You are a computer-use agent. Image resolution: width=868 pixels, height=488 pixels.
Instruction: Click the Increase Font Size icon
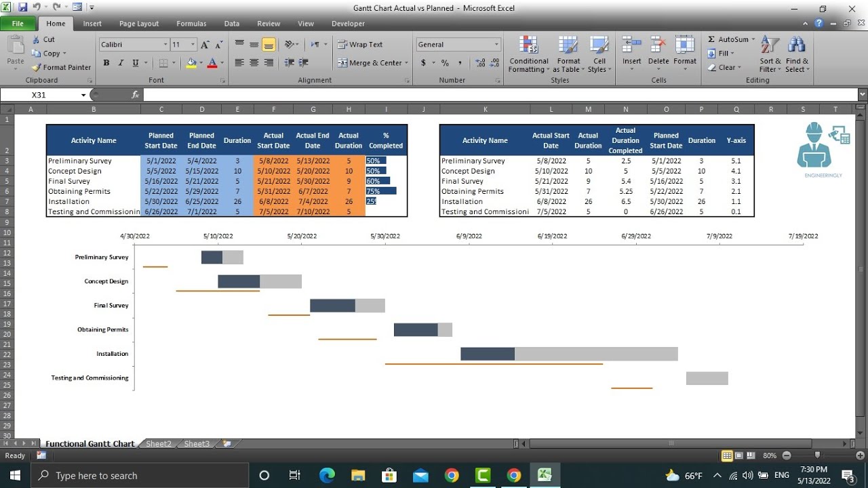click(205, 45)
